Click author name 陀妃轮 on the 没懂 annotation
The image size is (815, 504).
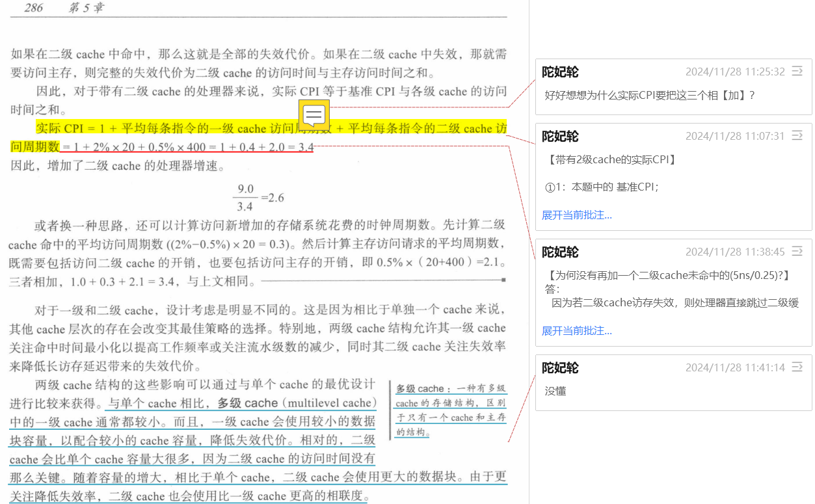tap(560, 368)
